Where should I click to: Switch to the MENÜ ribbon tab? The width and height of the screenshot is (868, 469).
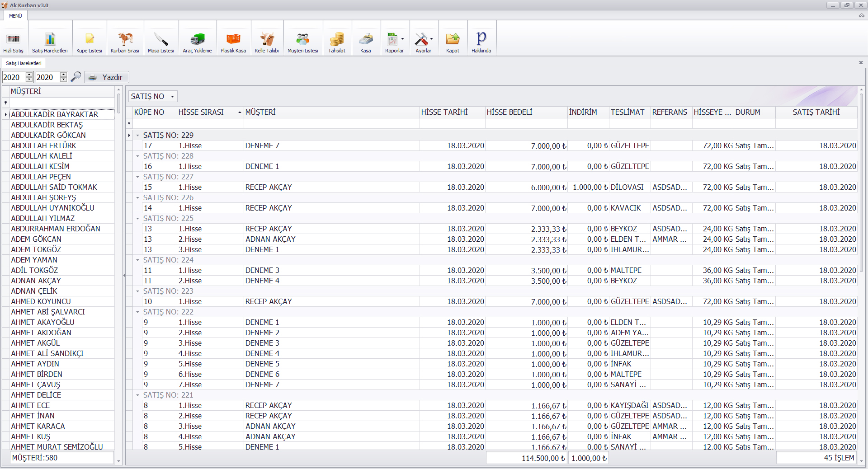click(15, 16)
